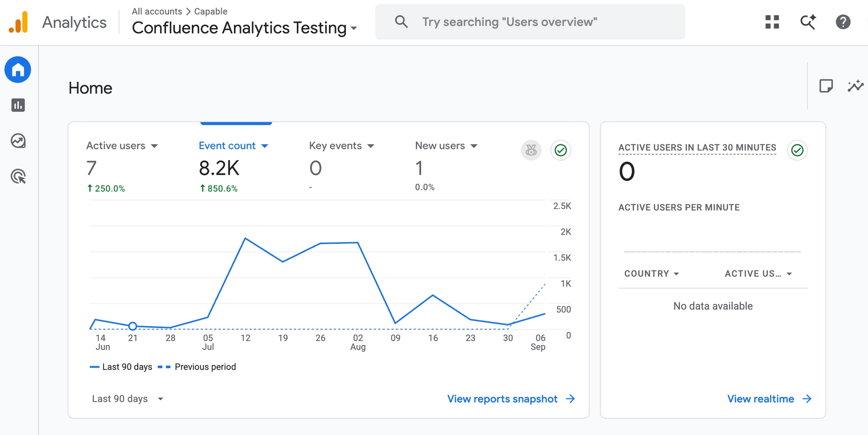Open the Google apps grid icon
This screenshot has width=868, height=435.
(x=772, y=22)
